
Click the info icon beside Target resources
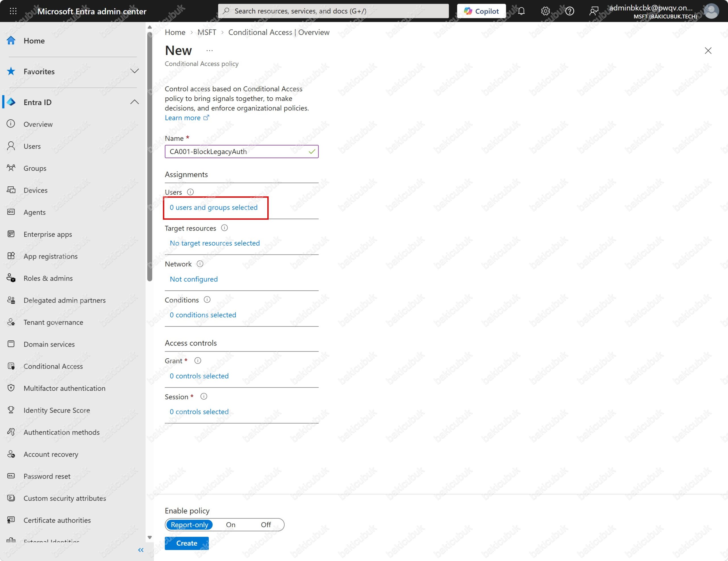click(x=225, y=228)
